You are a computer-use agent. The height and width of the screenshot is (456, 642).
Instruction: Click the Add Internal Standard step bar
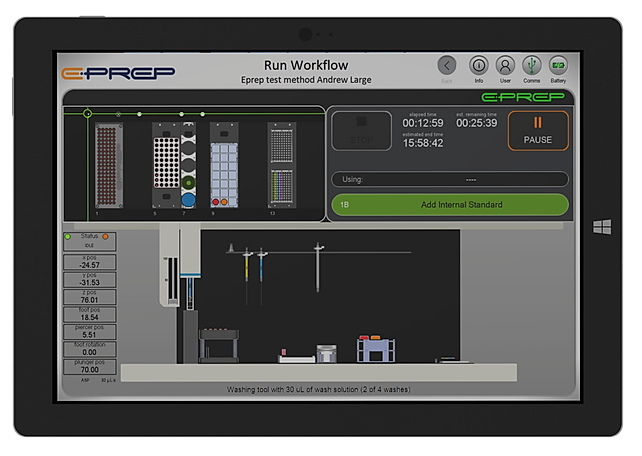tap(450, 205)
